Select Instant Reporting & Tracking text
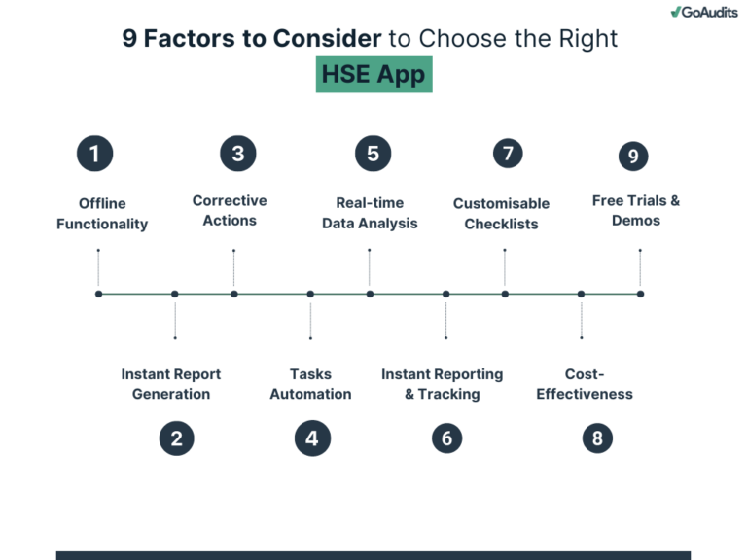This screenshot has width=747, height=560. [443, 384]
